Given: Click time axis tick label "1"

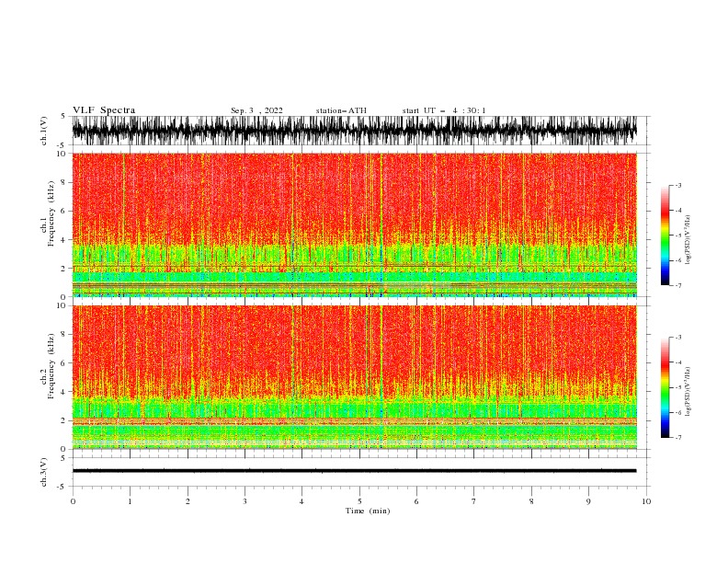Looking at the screenshot, I should pyautogui.click(x=131, y=501).
